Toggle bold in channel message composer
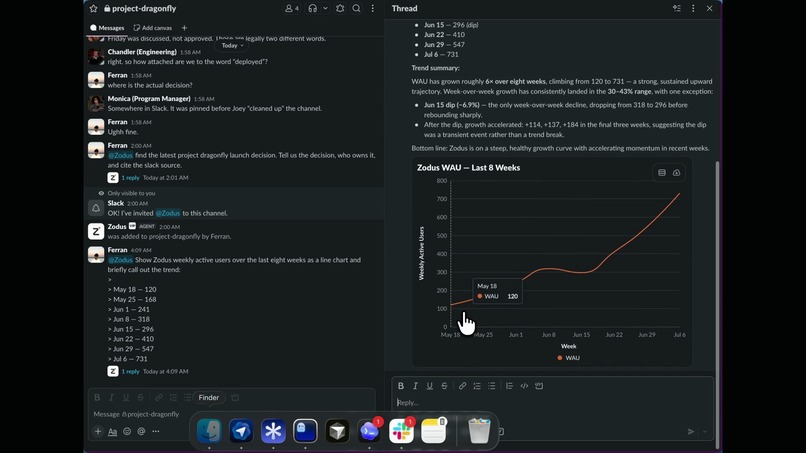The height and width of the screenshot is (453, 806). 97,397
